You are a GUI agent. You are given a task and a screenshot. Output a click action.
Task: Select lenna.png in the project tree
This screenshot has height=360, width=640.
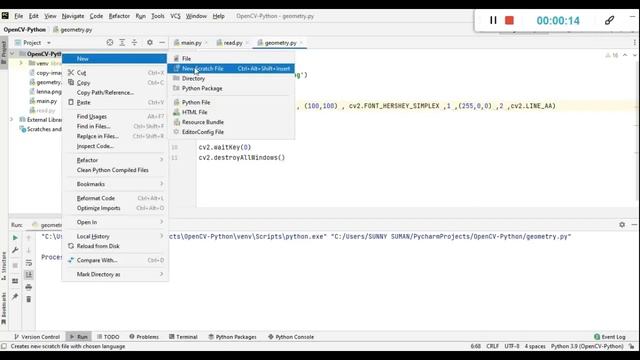click(49, 91)
